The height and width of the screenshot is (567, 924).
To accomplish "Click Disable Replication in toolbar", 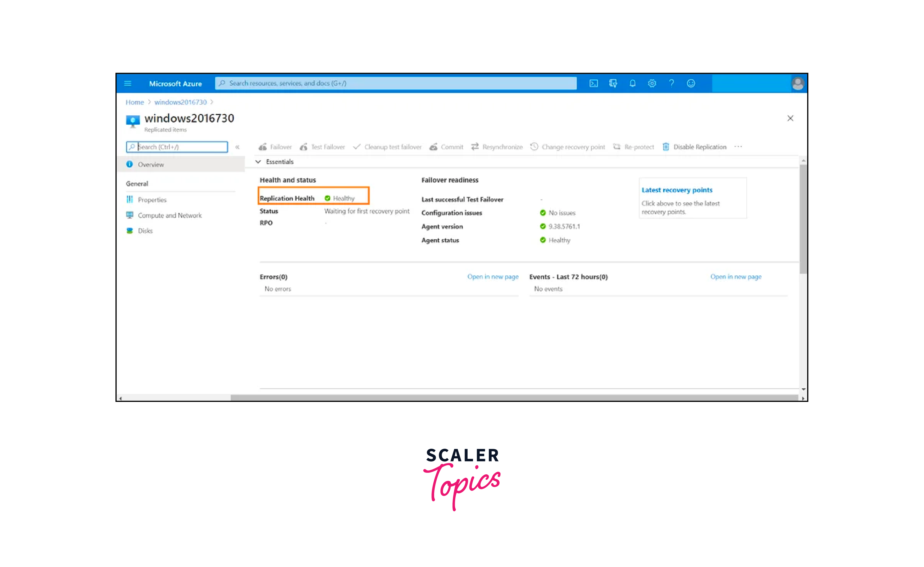I will pyautogui.click(x=694, y=147).
